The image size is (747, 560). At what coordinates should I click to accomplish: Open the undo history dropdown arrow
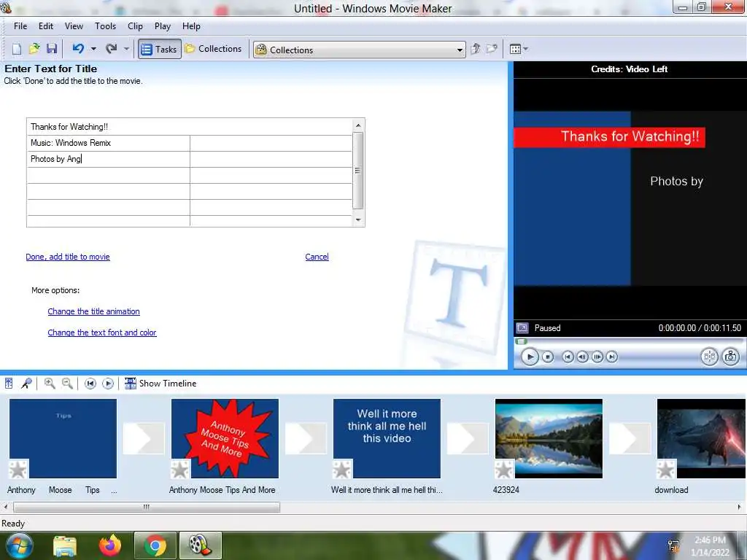click(93, 49)
